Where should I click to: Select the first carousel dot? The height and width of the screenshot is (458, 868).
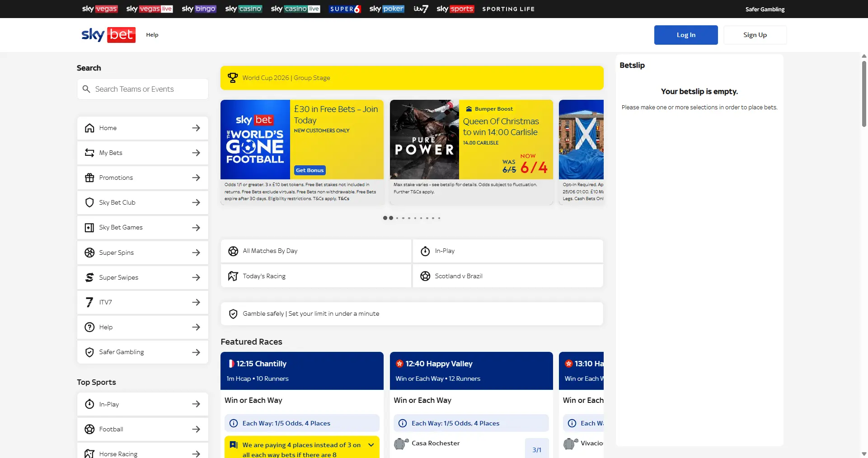(385, 218)
